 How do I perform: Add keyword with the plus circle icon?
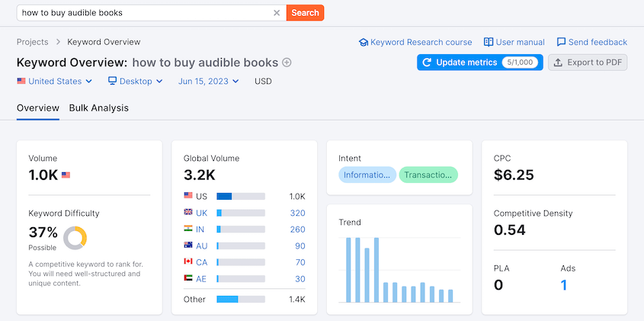[287, 63]
